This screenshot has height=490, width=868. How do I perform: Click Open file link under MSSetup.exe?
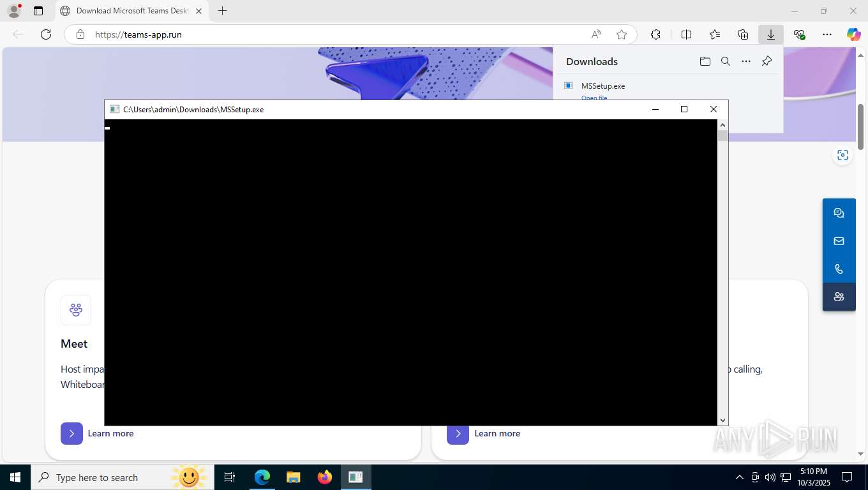pos(594,98)
